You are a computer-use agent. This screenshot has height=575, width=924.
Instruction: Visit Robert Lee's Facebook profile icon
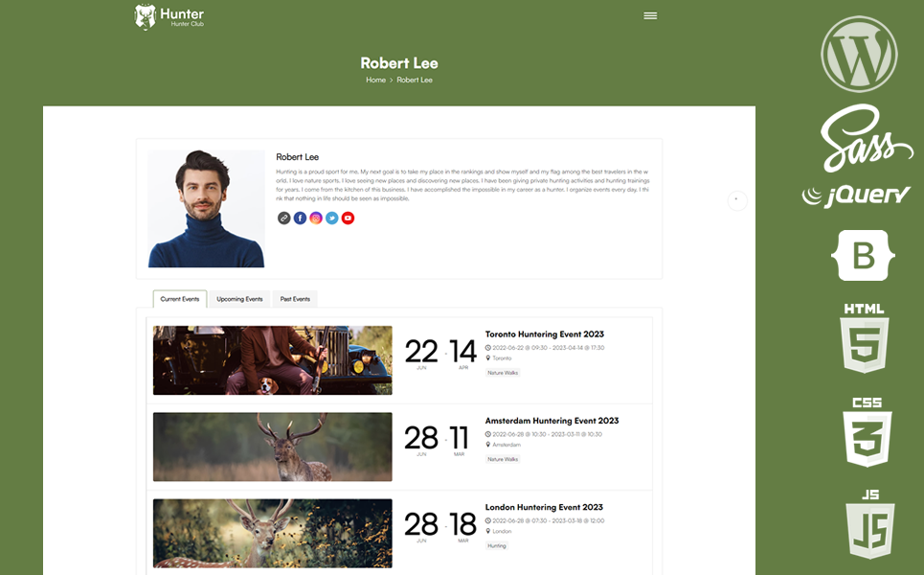[300, 218]
